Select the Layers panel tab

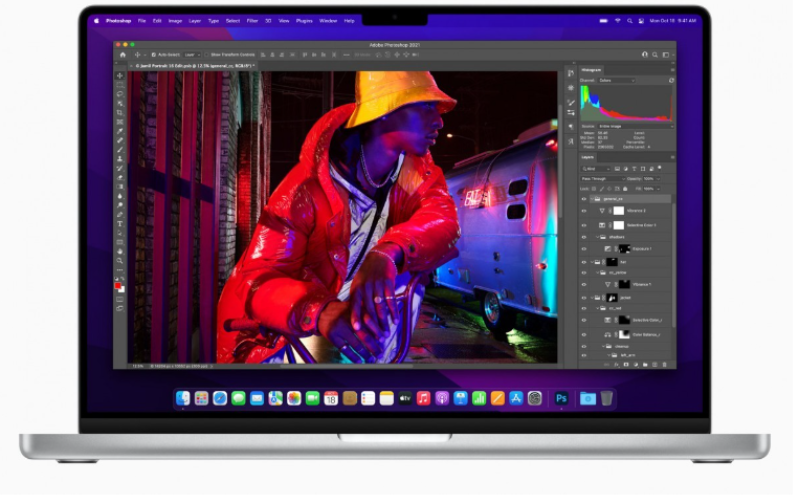coord(588,157)
